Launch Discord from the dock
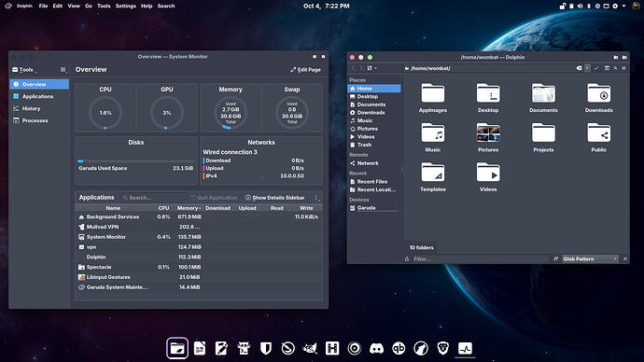This screenshot has width=644, height=362. tap(377, 348)
